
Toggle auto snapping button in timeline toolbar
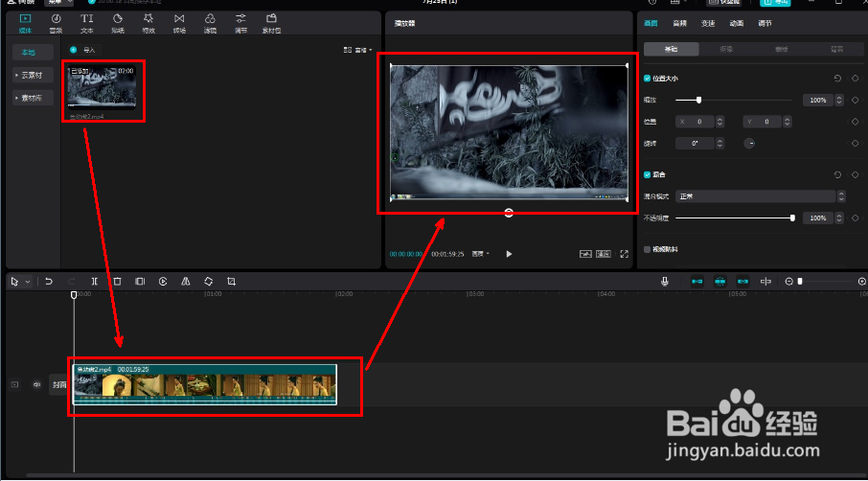(720, 281)
